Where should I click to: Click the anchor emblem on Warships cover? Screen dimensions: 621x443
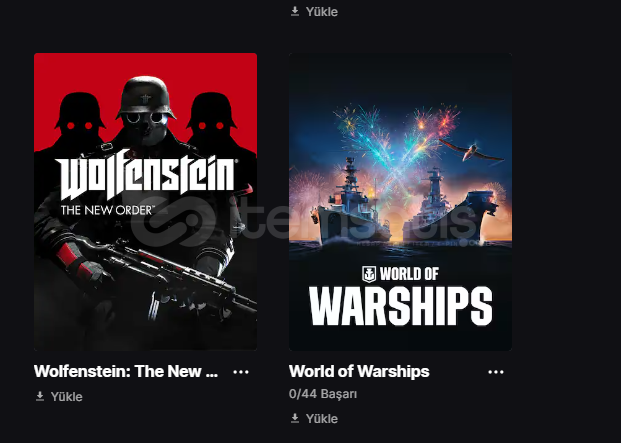click(369, 274)
